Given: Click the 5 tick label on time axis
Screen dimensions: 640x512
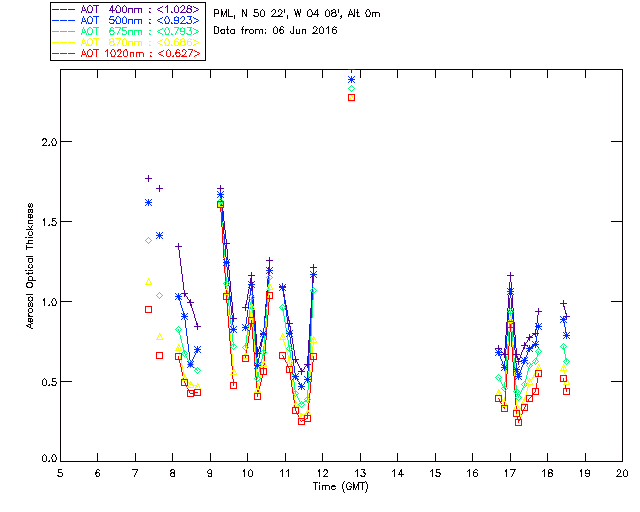Looking at the screenshot, I should [x=60, y=472].
